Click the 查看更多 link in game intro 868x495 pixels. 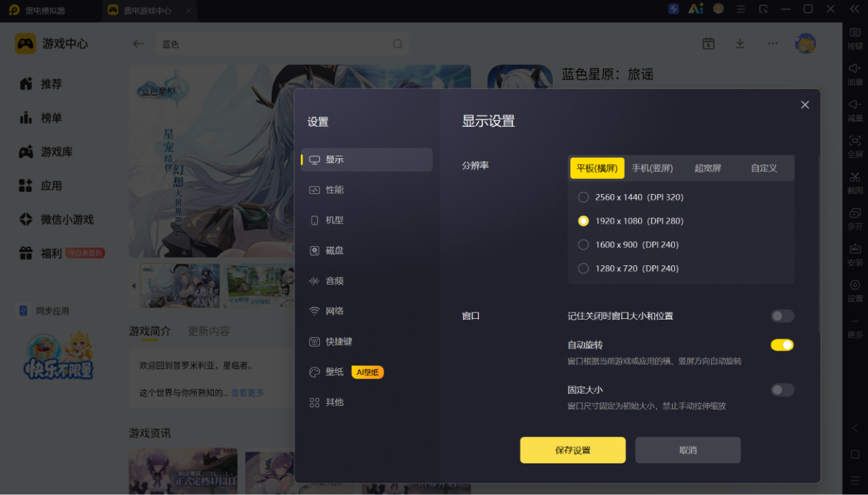pos(247,393)
